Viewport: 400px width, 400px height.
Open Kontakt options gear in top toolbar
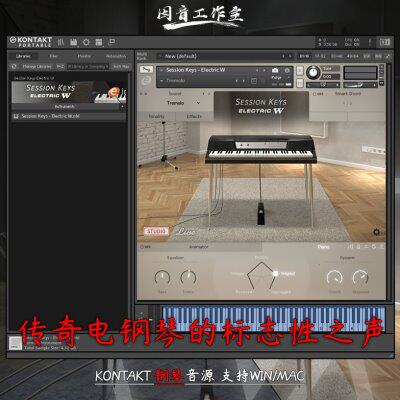click(86, 42)
